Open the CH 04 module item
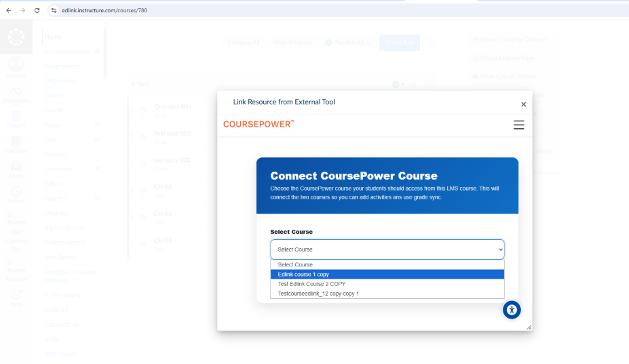Screen dimensions: 629x364 [163, 241]
